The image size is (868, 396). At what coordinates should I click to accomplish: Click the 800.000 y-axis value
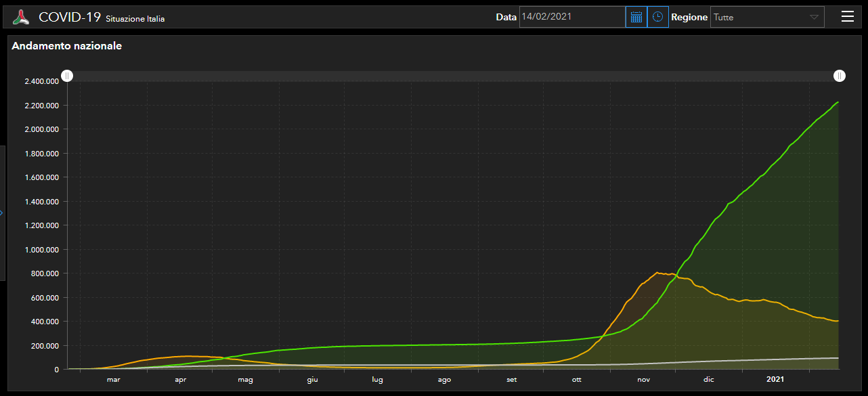click(x=45, y=273)
